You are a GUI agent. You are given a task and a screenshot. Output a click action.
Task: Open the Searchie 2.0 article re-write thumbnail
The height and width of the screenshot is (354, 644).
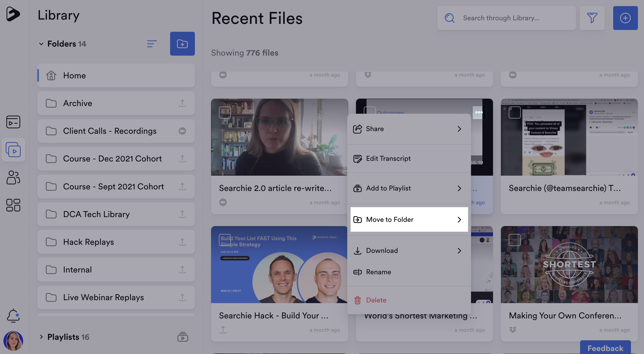point(279,137)
